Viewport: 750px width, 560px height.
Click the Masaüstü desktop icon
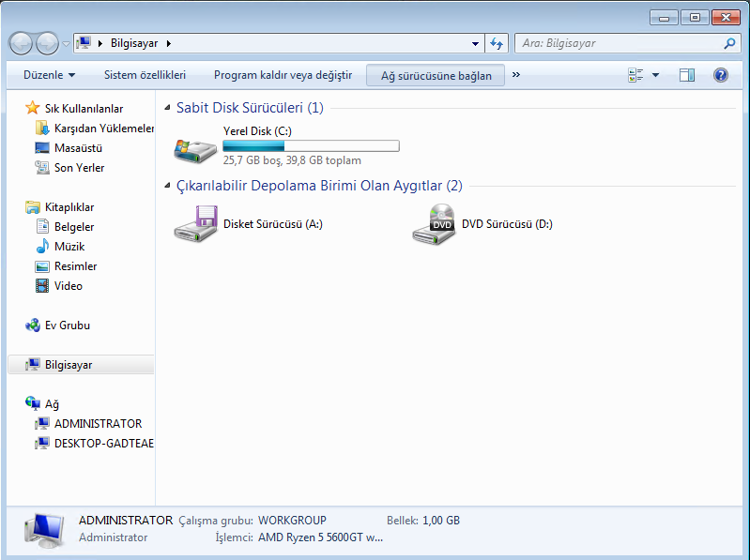click(42, 147)
